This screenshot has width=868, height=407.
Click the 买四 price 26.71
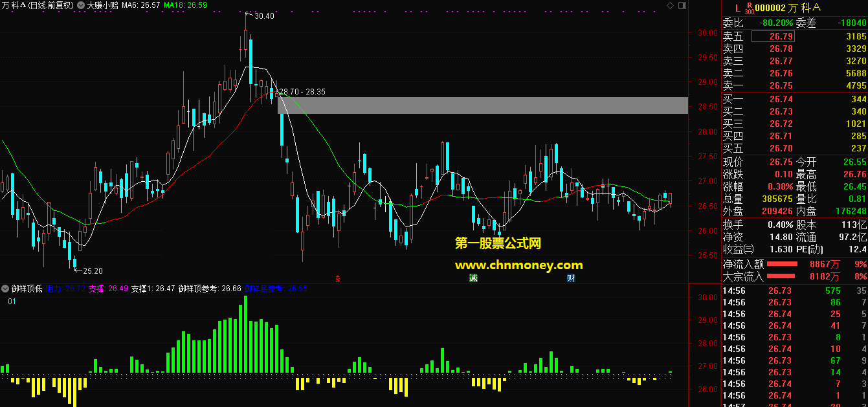tap(781, 136)
